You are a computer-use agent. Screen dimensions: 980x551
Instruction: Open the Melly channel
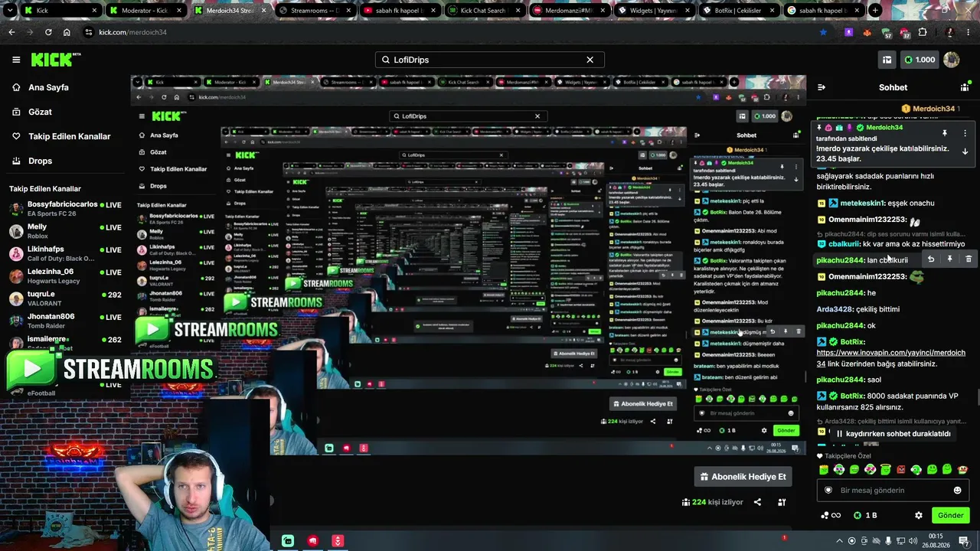coord(65,231)
